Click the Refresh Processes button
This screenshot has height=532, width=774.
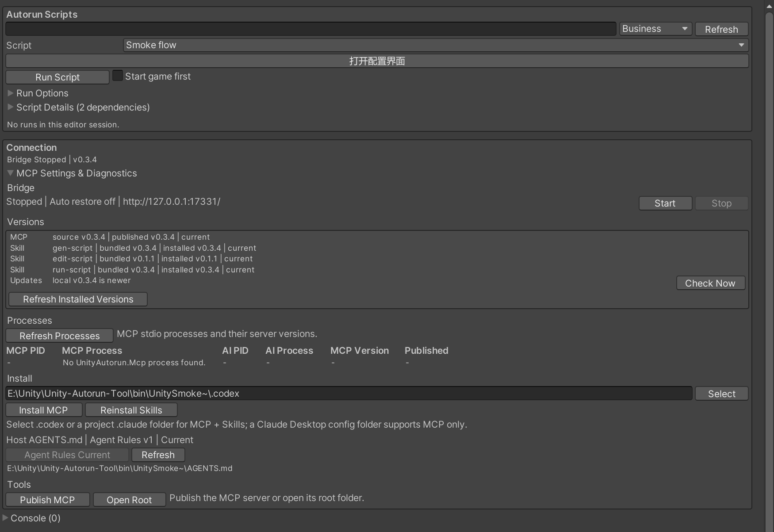[x=59, y=336]
